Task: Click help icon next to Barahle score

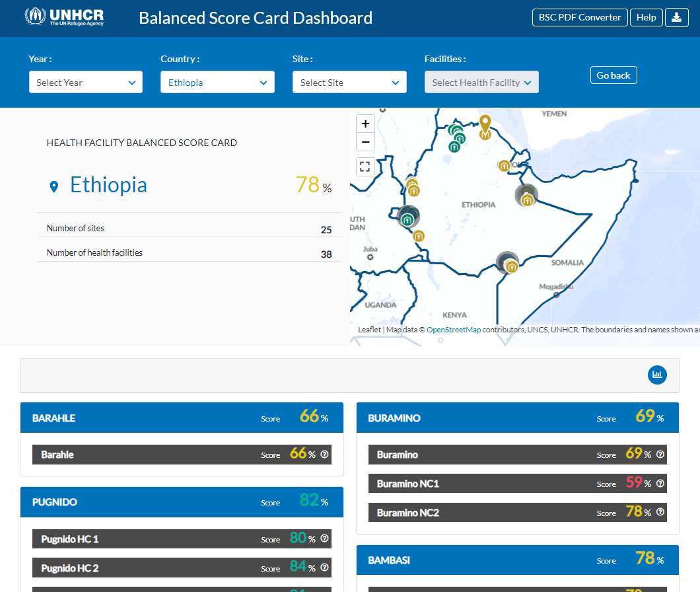Action: (324, 455)
